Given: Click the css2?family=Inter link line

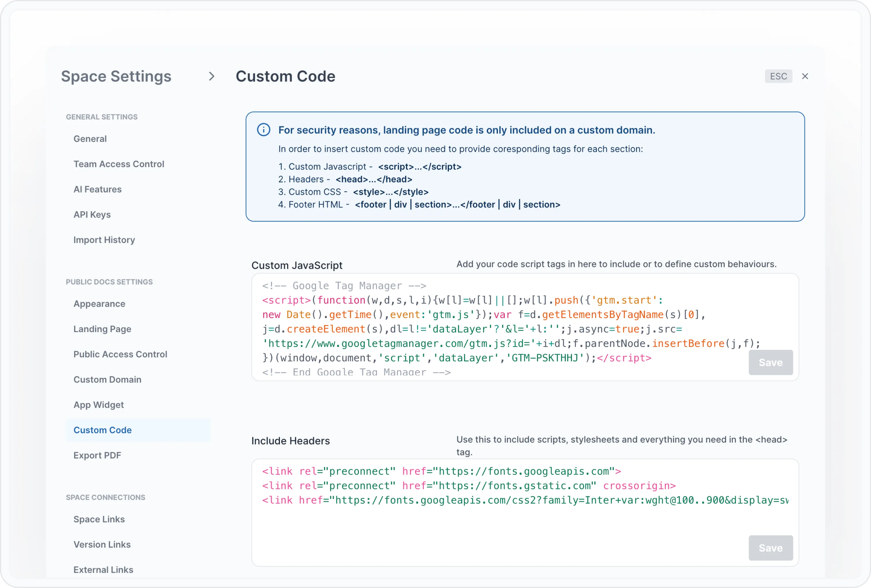Looking at the screenshot, I should tap(525, 500).
